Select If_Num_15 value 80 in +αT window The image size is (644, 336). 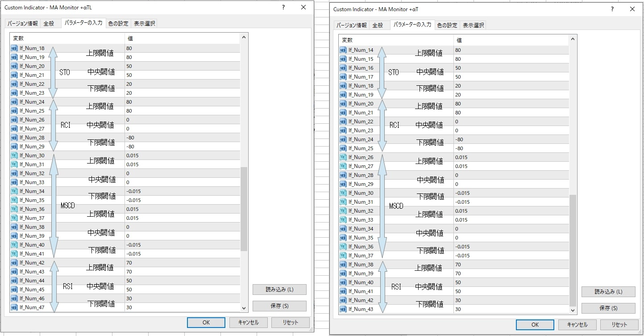(458, 59)
